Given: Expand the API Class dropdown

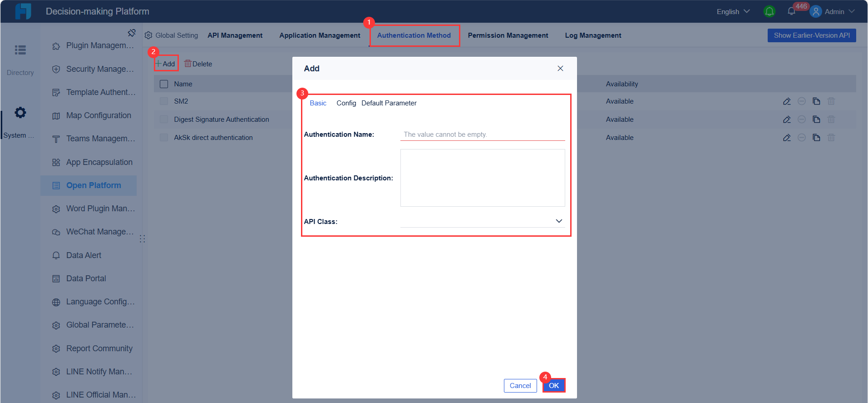Looking at the screenshot, I should pyautogui.click(x=483, y=221).
